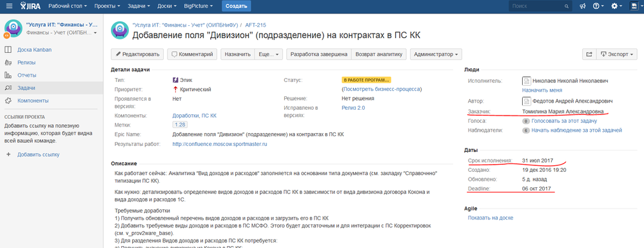Click the project avatar in sidebar
Screen dimensions: 644x248
[13, 28]
